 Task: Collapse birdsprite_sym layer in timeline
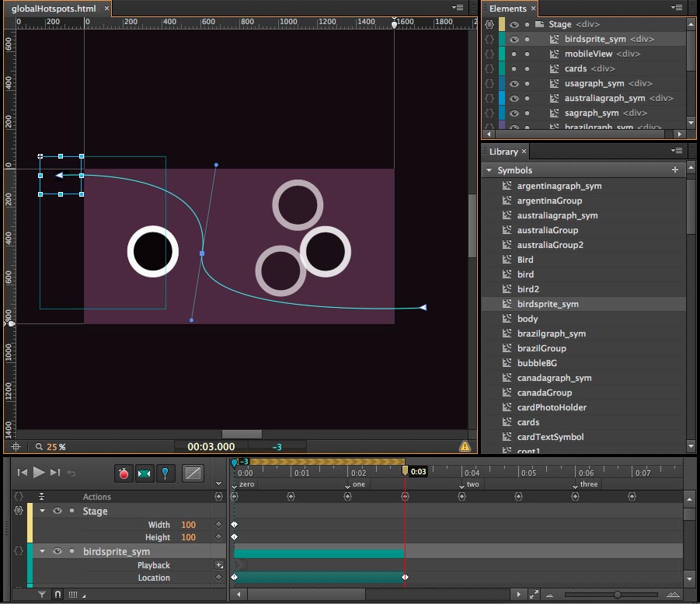(43, 551)
